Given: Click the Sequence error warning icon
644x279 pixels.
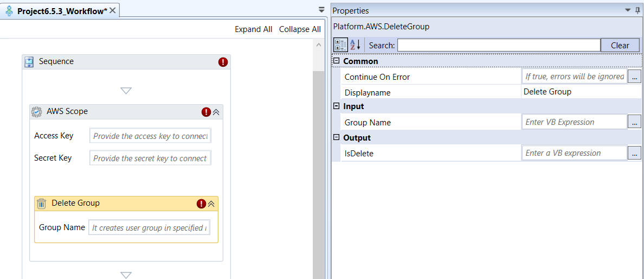Looking at the screenshot, I should 223,62.
